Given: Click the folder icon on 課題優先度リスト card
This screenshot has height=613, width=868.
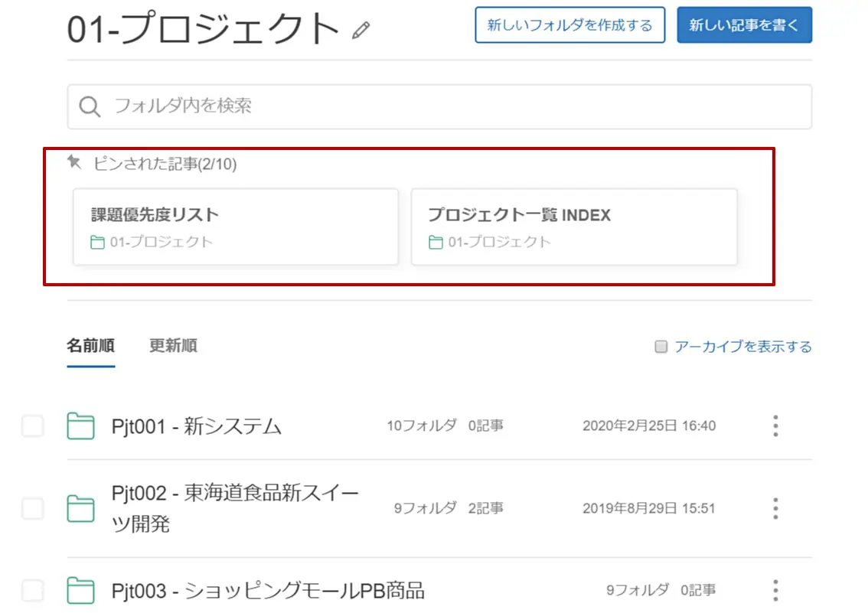Looking at the screenshot, I should [98, 242].
